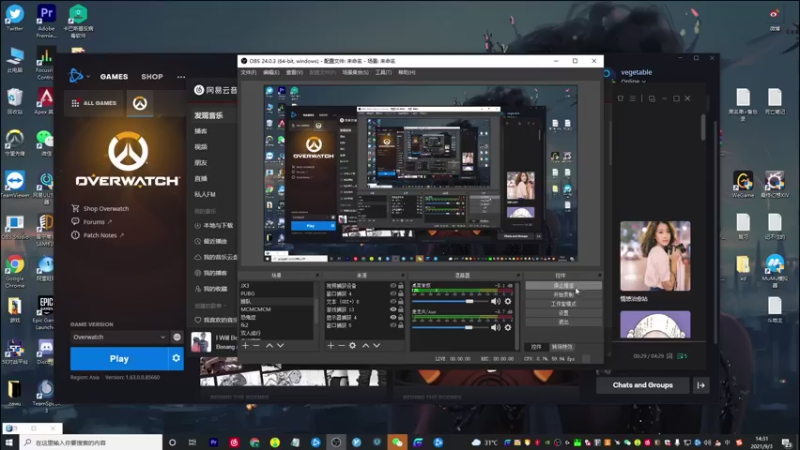This screenshot has height=450, width=800.
Task: Open 文件(F) menu in OBS
Action: (x=248, y=72)
